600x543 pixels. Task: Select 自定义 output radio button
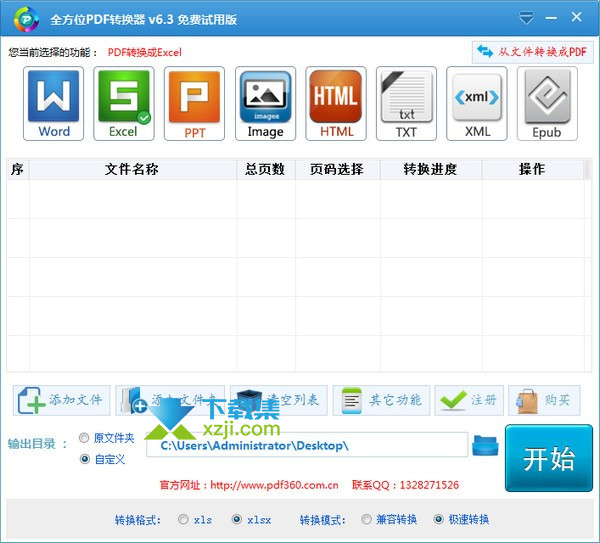(x=84, y=459)
